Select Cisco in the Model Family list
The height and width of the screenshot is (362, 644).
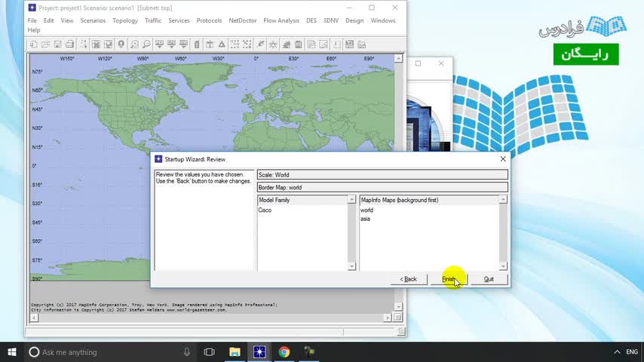pos(265,210)
